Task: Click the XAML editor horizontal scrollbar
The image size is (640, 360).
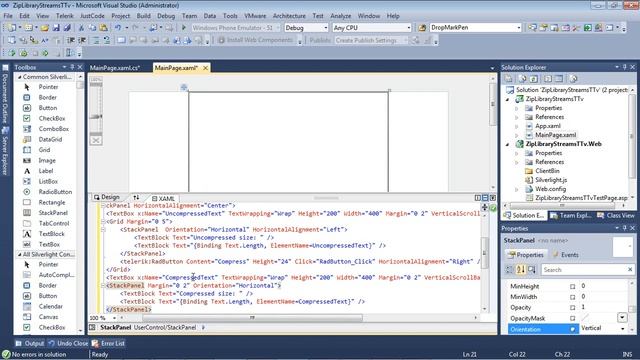Action: click(252, 318)
